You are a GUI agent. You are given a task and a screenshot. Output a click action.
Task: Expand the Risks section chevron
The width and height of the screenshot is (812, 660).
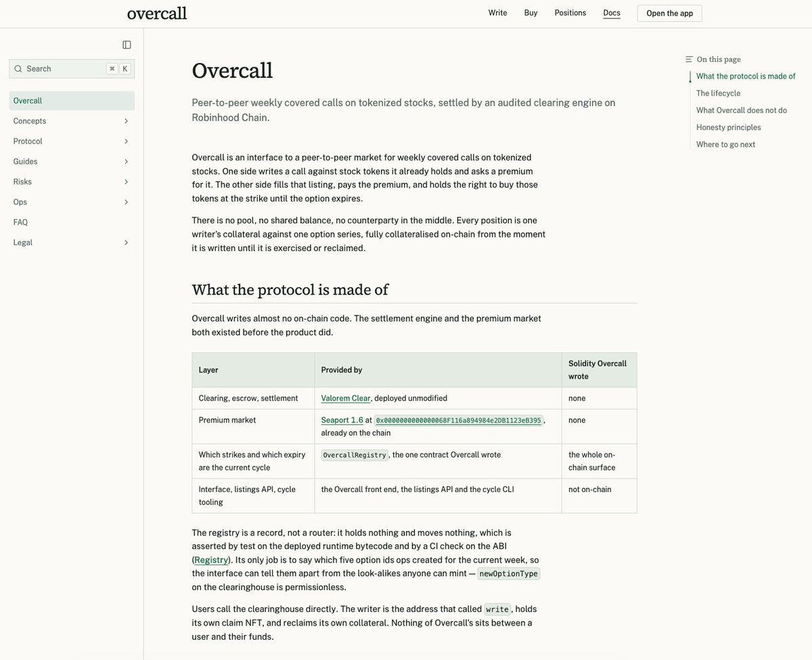point(127,182)
